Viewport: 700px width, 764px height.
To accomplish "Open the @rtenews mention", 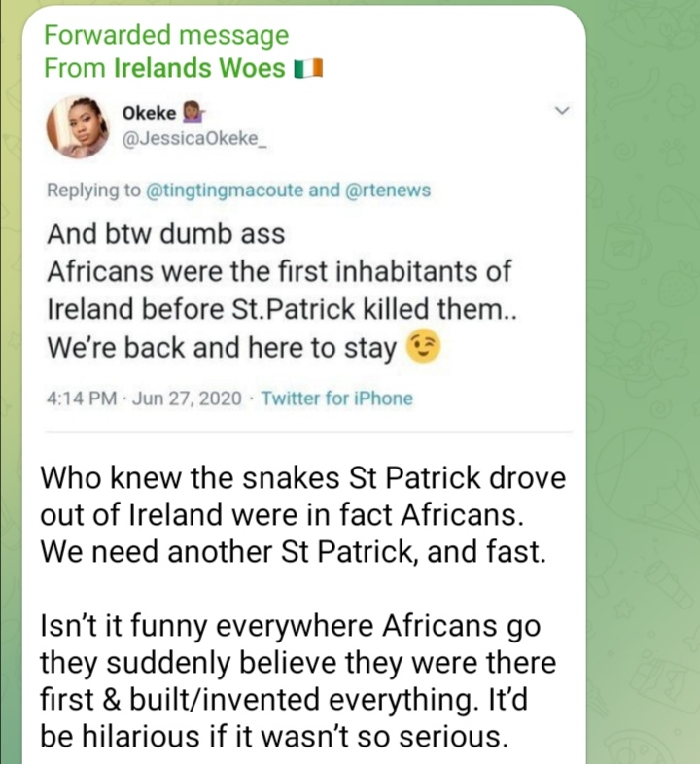I will (x=388, y=191).
